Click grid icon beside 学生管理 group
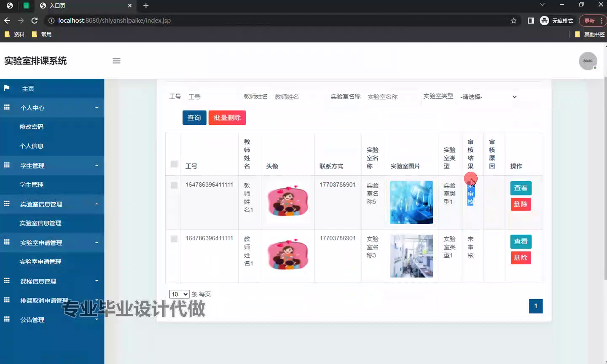 click(7, 165)
